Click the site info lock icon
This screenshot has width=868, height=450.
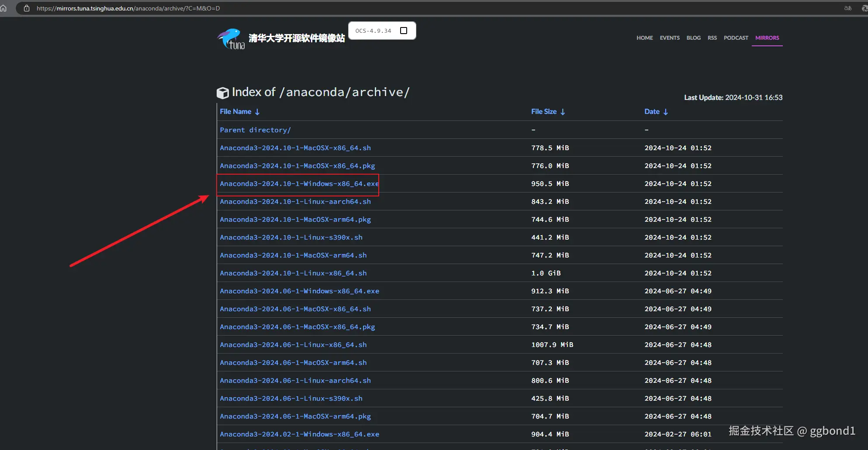[x=27, y=8]
